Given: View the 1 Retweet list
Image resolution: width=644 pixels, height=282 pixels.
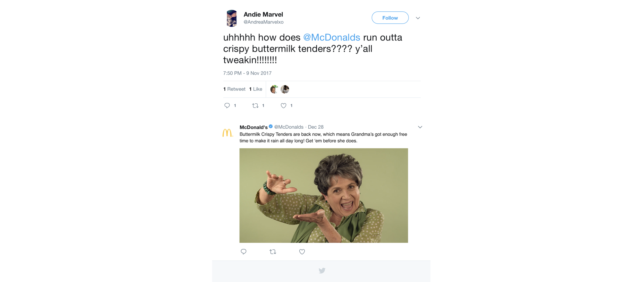Looking at the screenshot, I should point(234,89).
